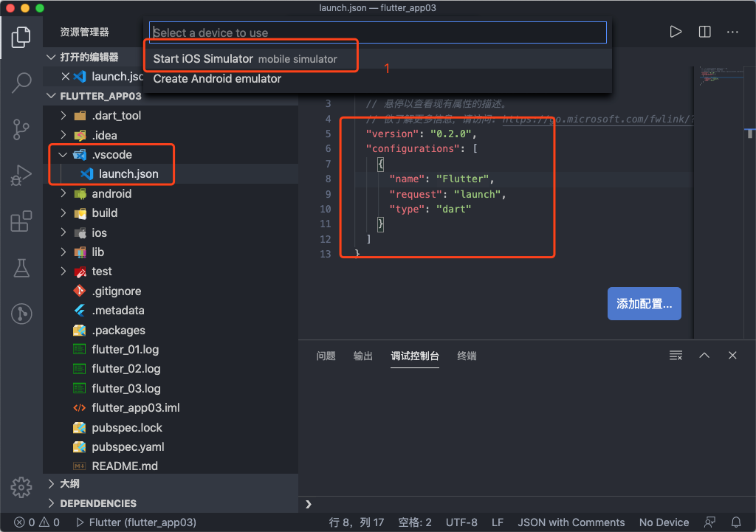Viewport: 756px width, 532px height.
Task: Select the 调试控制台 panel tab
Action: pyautogui.click(x=415, y=356)
